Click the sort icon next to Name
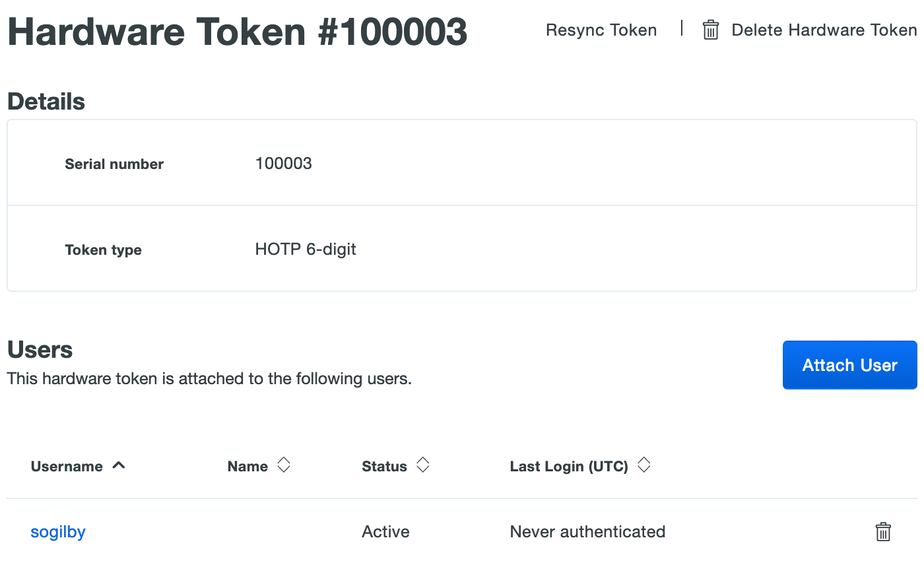 point(283,465)
